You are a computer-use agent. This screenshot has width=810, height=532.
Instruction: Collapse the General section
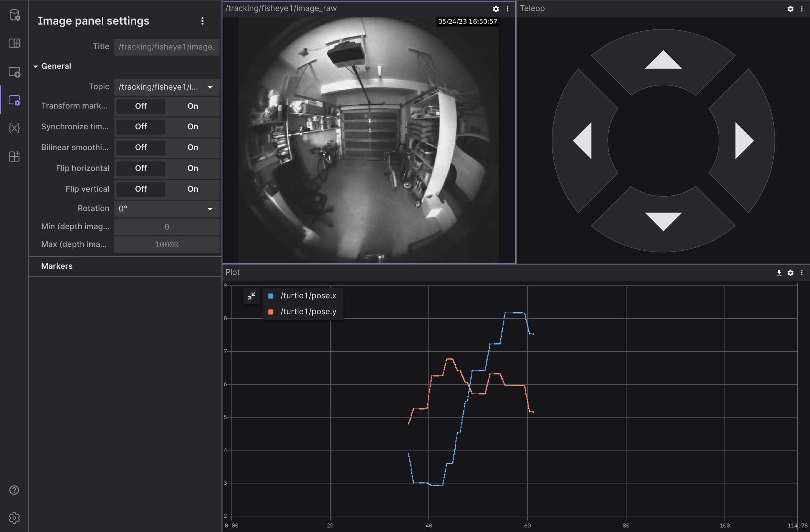[x=36, y=66]
